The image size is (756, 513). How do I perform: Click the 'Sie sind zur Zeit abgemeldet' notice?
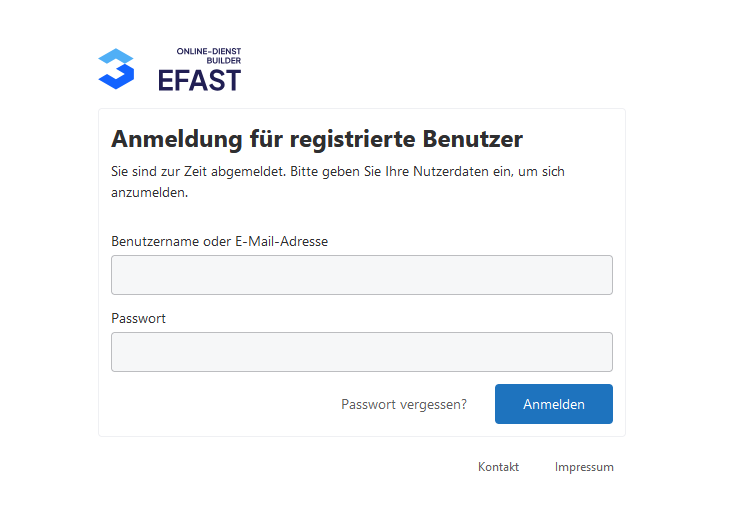[198, 172]
